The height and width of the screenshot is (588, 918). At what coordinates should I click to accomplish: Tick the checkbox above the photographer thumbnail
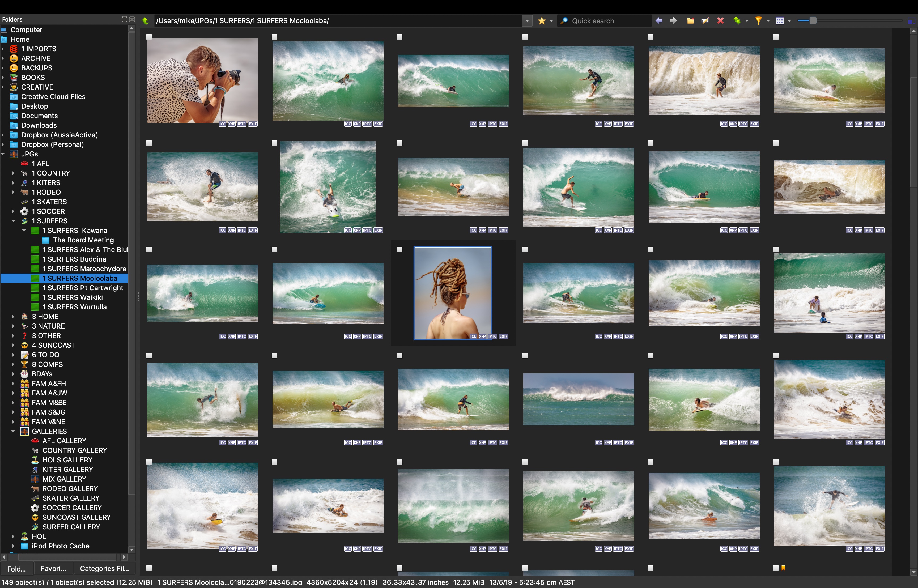coord(149,37)
